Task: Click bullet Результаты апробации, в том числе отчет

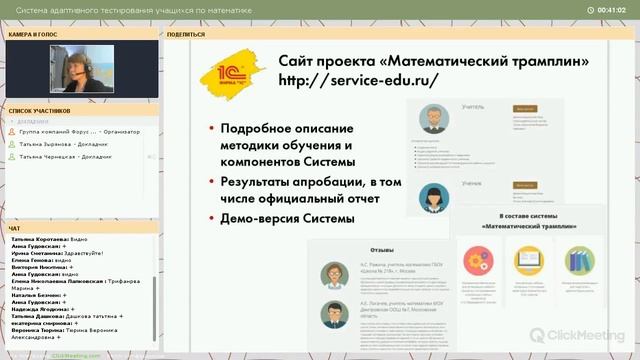Action: point(311,190)
